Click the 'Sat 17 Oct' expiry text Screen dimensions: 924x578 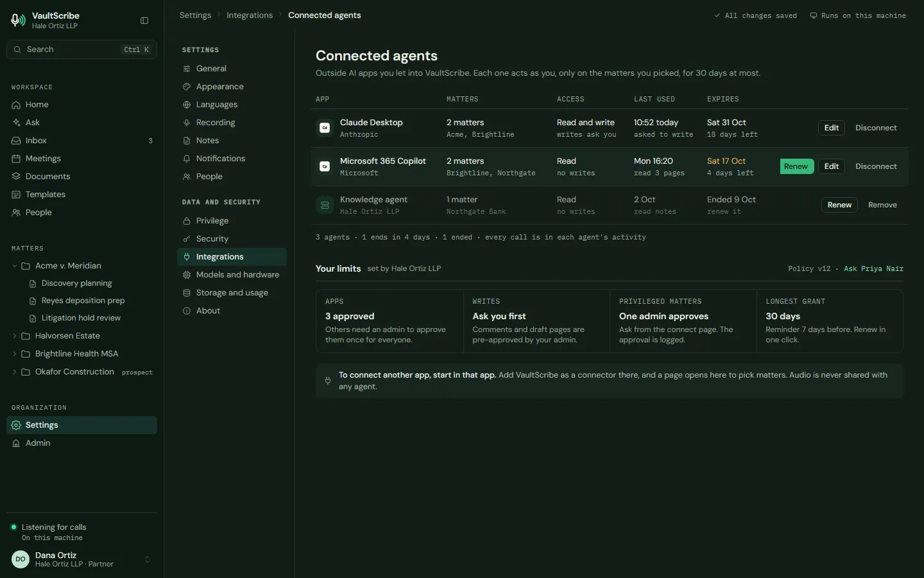point(726,161)
